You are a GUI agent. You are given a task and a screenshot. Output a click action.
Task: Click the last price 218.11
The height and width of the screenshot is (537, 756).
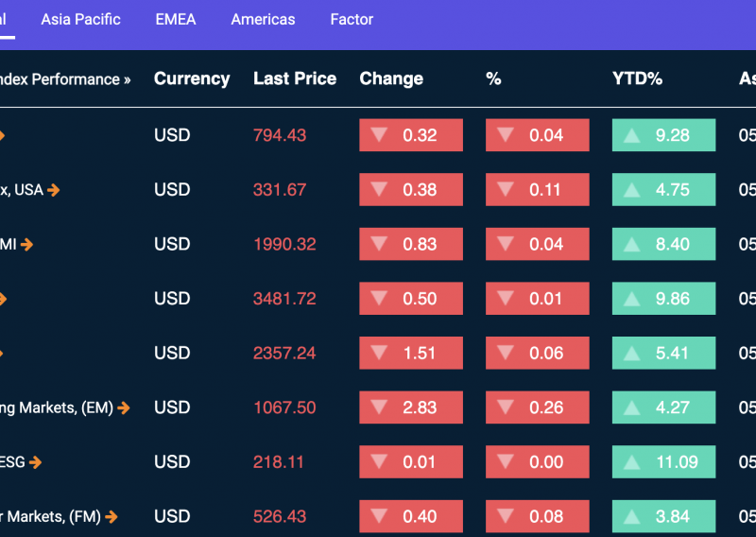coord(279,462)
